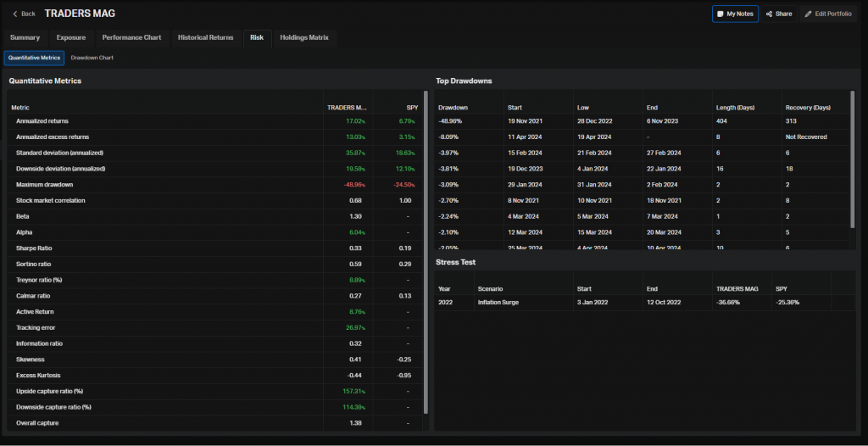Click the Back arrow icon
The image size is (868, 446).
(x=15, y=14)
